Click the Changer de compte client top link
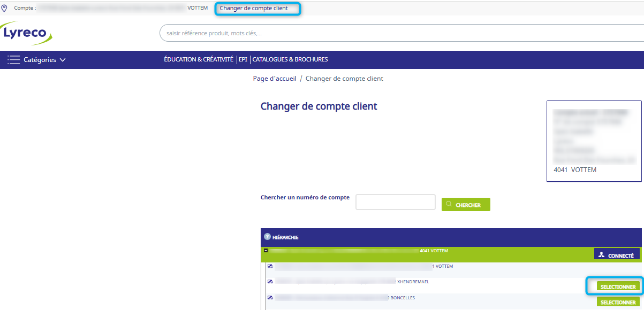 coord(254,8)
